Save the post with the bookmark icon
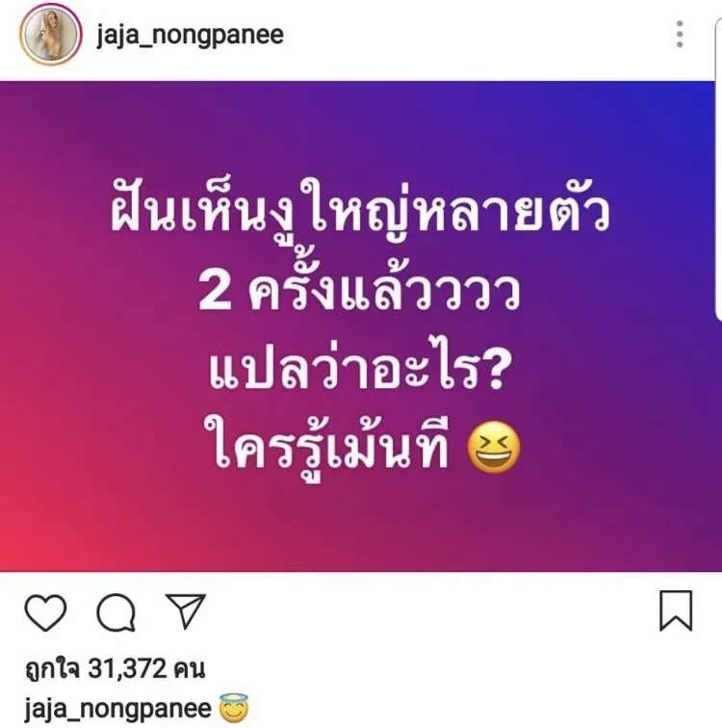This screenshot has height=728, width=722. click(676, 611)
